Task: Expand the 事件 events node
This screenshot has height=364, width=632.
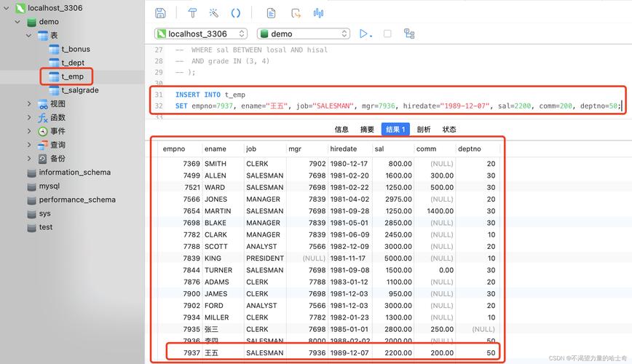Action: point(28,131)
